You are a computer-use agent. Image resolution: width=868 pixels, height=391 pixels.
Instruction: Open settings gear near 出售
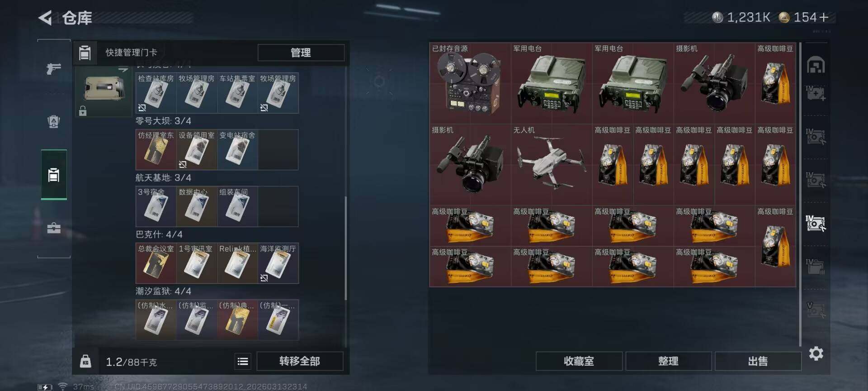click(x=816, y=353)
